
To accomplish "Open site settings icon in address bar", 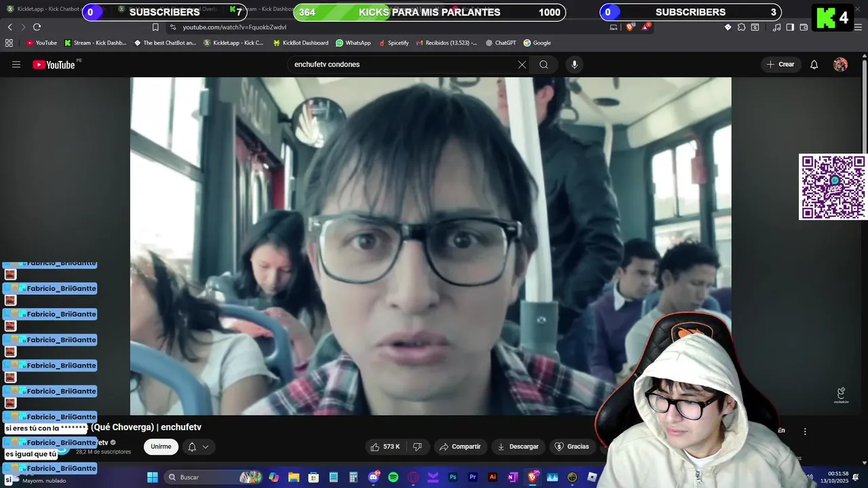I will [x=173, y=27].
